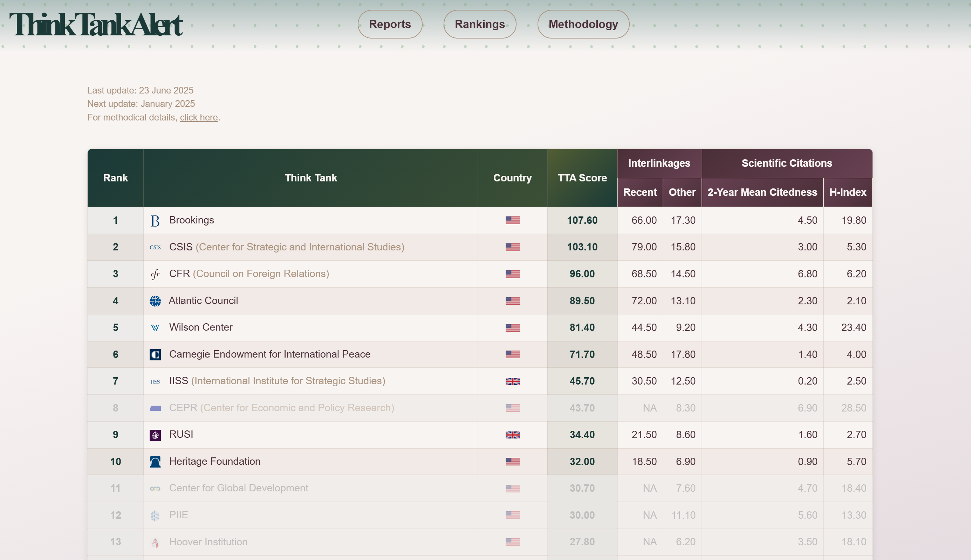The width and height of the screenshot is (971, 560).
Task: Click the US flag in Carnegie Endowment row
Action: [x=512, y=354]
